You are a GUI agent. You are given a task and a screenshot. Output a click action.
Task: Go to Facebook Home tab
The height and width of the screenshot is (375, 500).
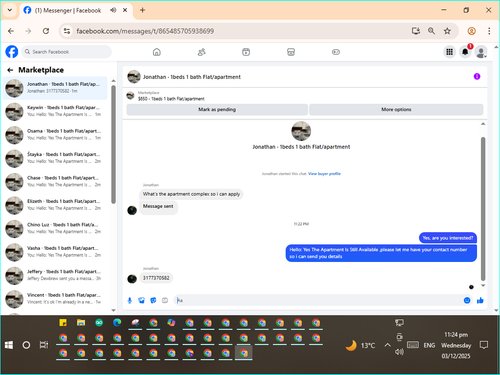pyautogui.click(x=157, y=52)
